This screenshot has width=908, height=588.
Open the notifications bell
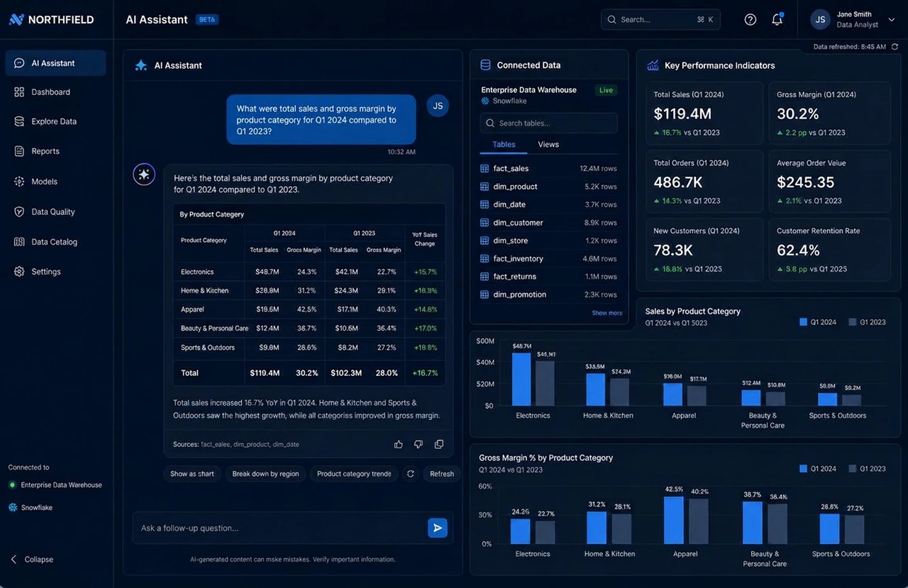coord(777,19)
